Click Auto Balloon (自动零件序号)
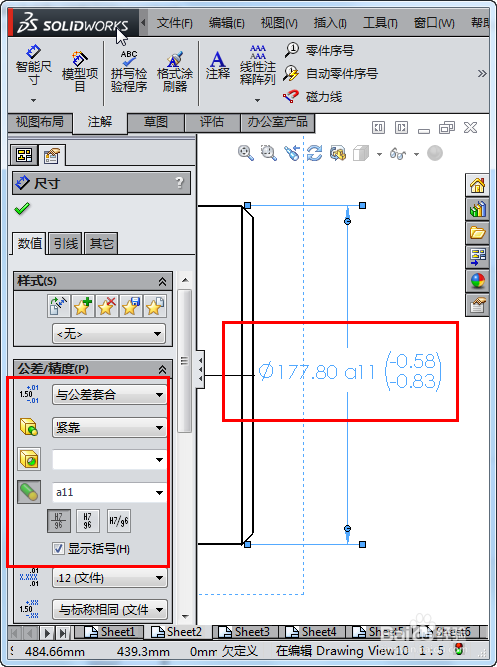 coord(330,74)
